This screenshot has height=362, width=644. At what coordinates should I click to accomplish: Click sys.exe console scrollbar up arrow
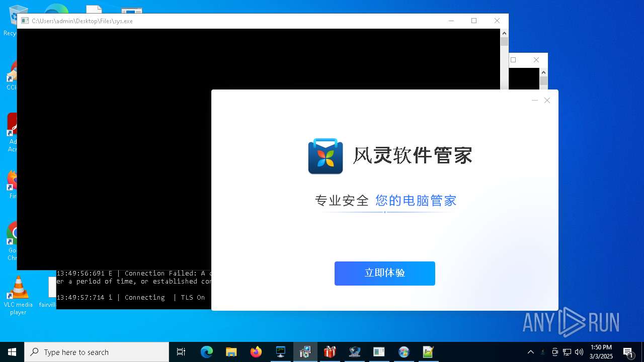pos(504,33)
